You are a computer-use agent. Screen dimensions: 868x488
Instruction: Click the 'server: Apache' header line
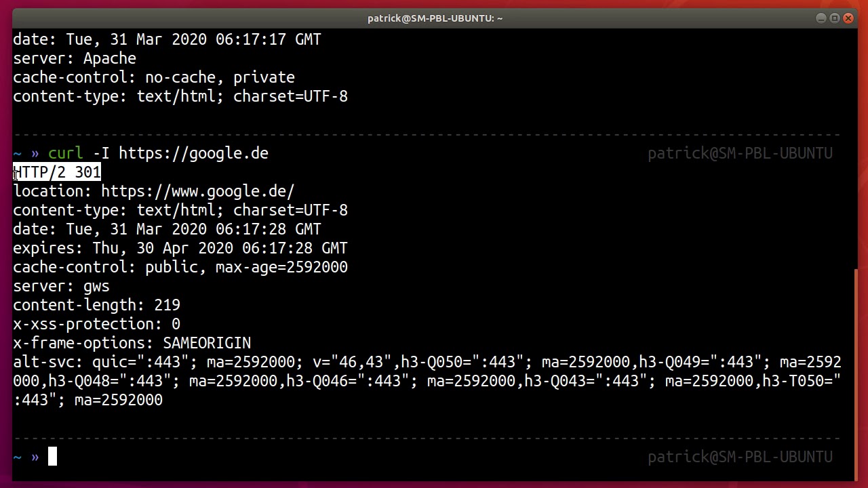[75, 58]
